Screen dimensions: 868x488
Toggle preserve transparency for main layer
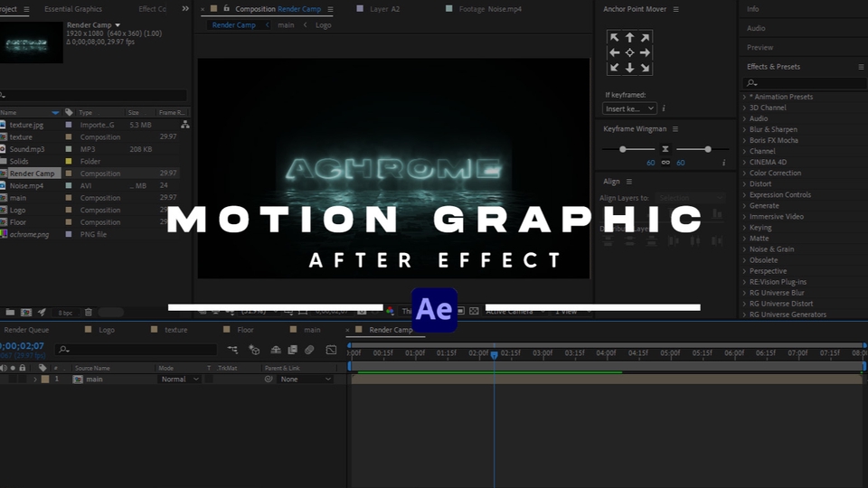coord(209,379)
